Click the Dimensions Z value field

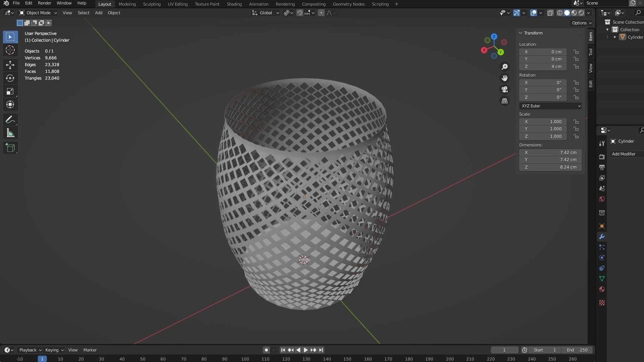[550, 167]
